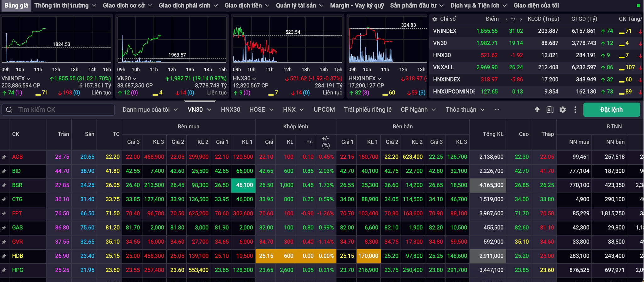Viewport: 644px width, 282px height.
Task: Open the Thông tin thị trường menu
Action: coord(65,5)
